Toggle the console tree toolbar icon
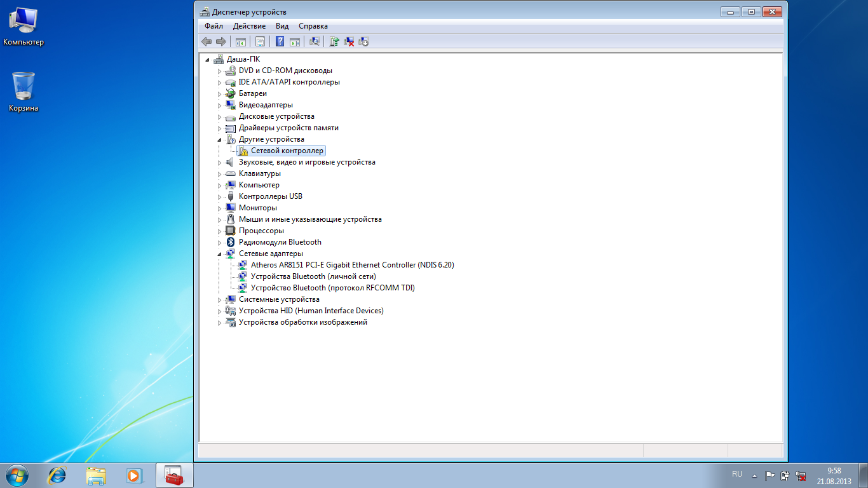 [x=241, y=42]
